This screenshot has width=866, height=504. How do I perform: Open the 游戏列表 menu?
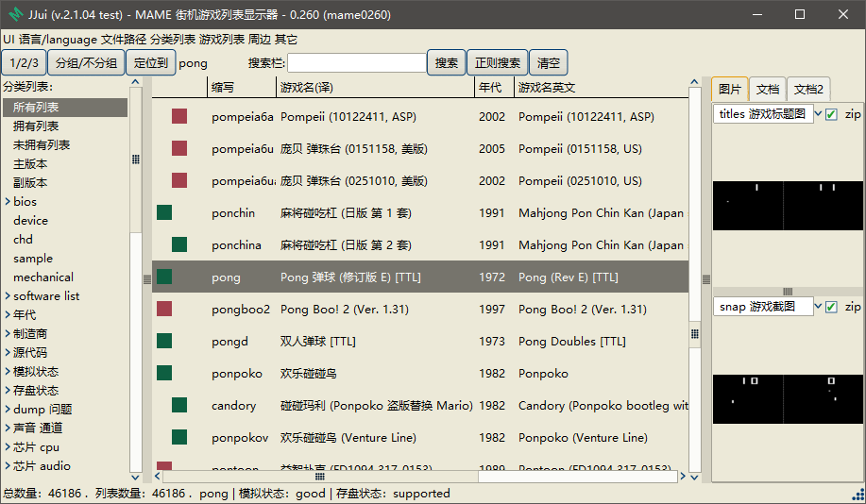pos(222,40)
